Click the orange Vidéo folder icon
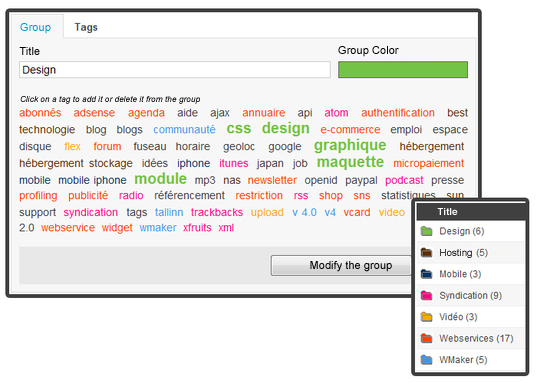Image resolution: width=537 pixels, height=383 pixels. 426,317
